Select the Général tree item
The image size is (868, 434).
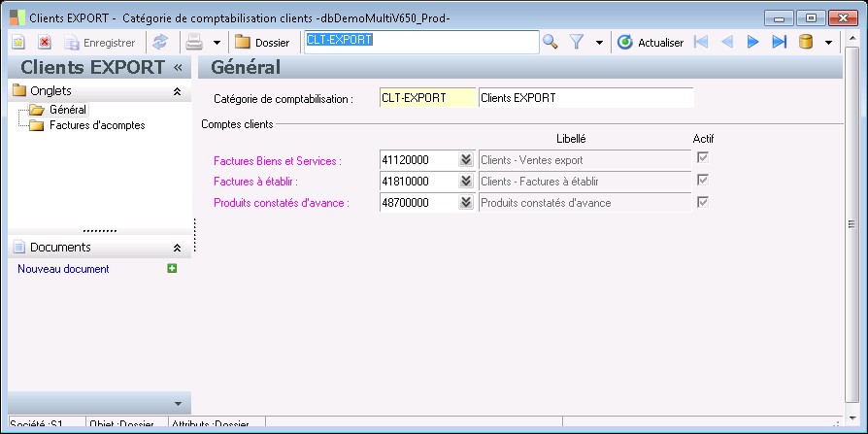pyautogui.click(x=68, y=110)
